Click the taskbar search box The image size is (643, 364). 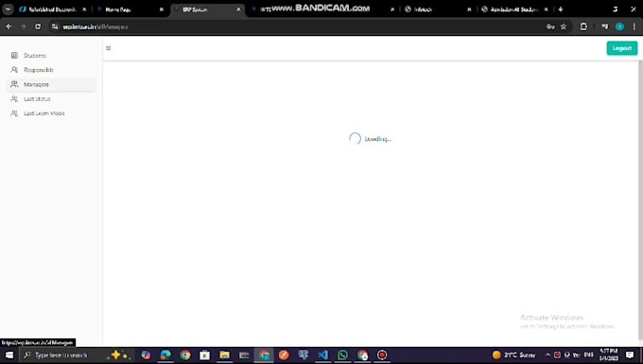point(77,355)
